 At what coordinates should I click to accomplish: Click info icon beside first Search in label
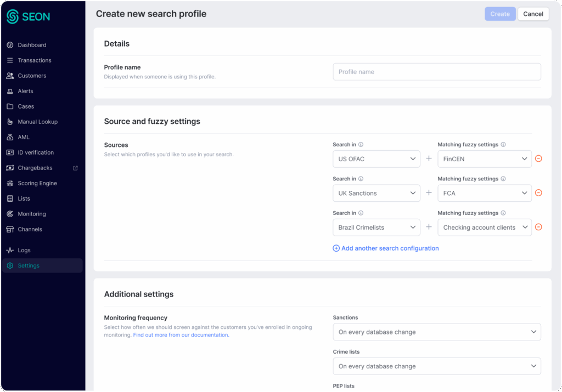click(x=361, y=145)
